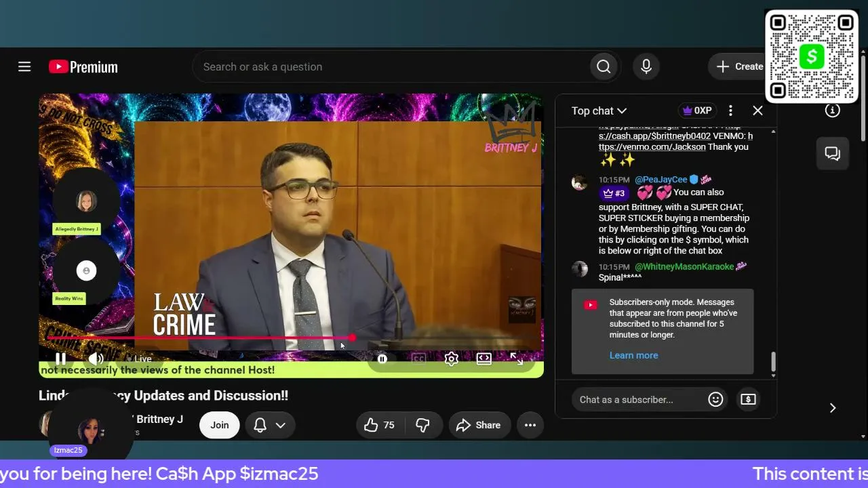868x488 pixels.
Task: Open the player settings gear
Action: point(451,359)
